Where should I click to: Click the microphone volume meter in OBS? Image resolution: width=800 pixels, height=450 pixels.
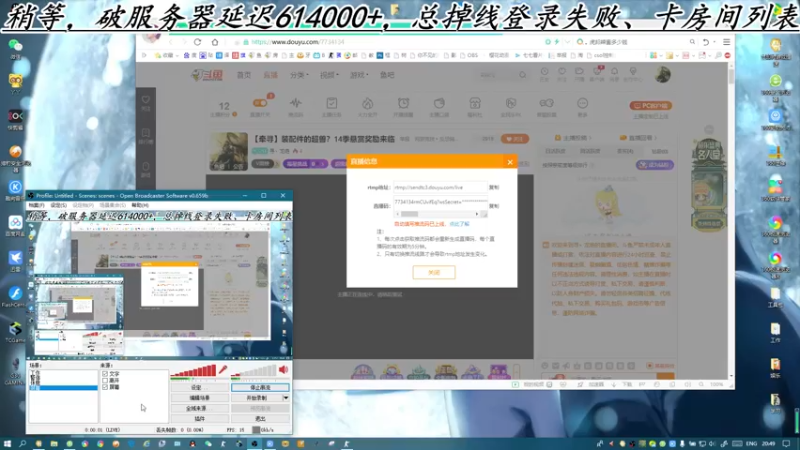[x=193, y=371]
